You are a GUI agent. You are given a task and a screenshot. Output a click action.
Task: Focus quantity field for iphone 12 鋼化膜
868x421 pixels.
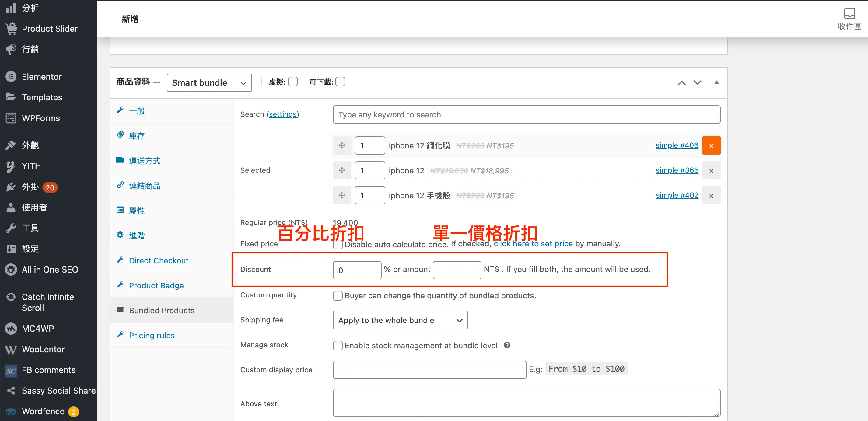point(370,145)
